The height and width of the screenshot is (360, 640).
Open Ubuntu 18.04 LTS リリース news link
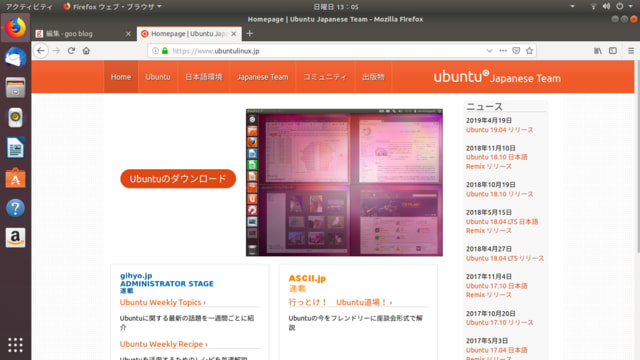505,258
